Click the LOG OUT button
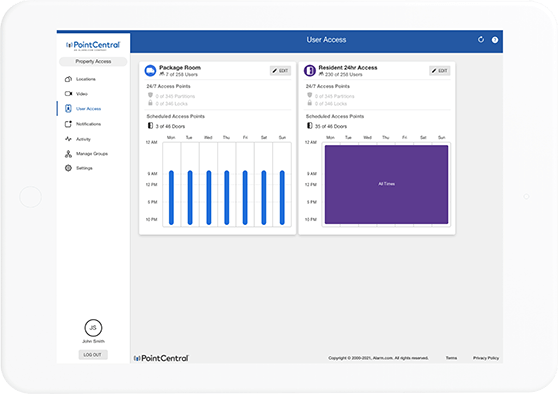 click(93, 355)
